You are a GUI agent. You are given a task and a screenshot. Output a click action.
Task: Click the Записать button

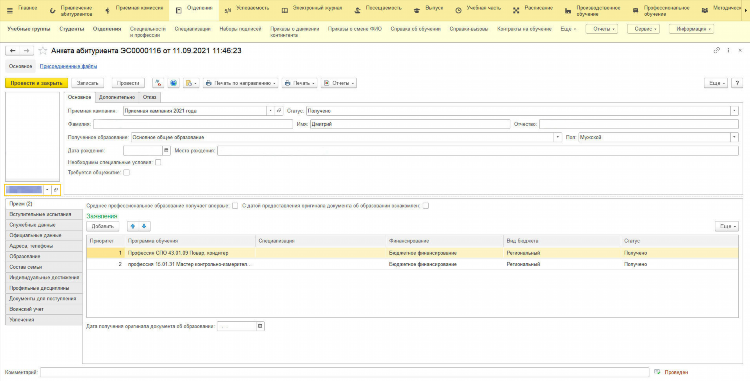tap(88, 83)
